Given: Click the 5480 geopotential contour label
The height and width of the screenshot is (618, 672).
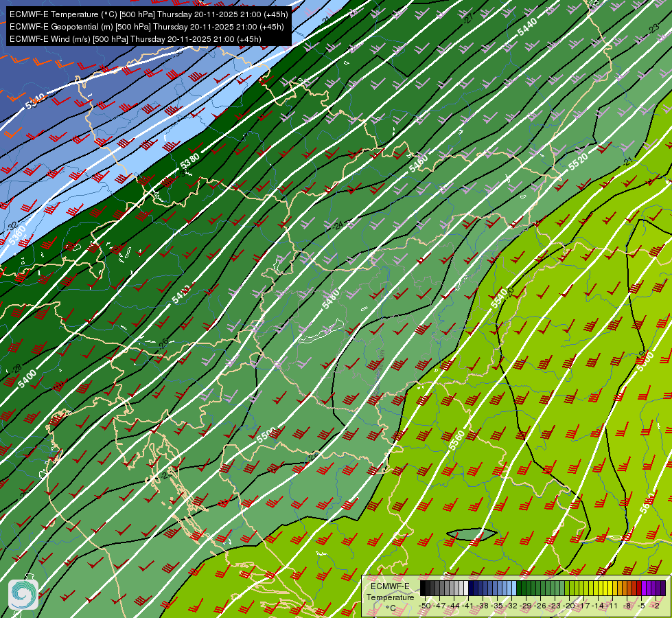Looking at the screenshot, I should click(330, 299).
